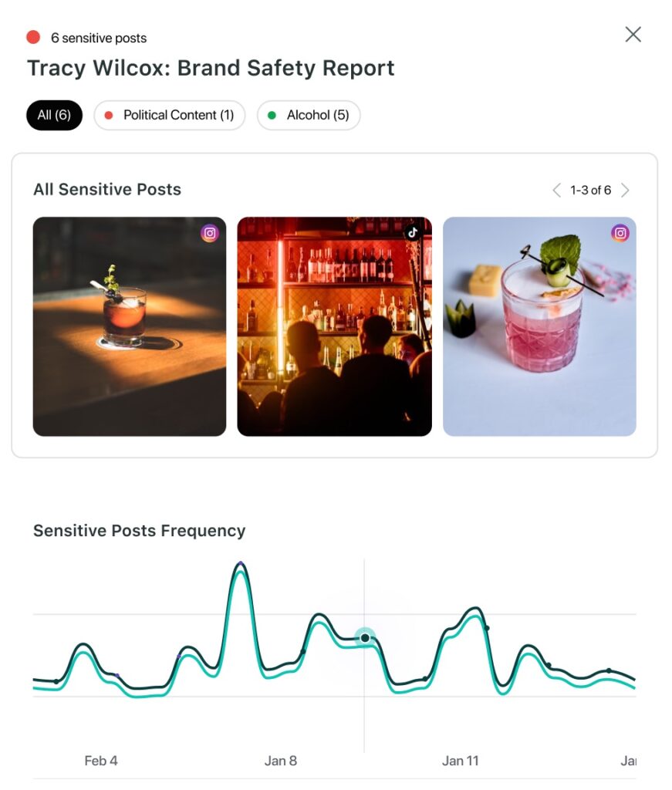Open the dark whiskey cocktail post thumbnail

coord(130,326)
